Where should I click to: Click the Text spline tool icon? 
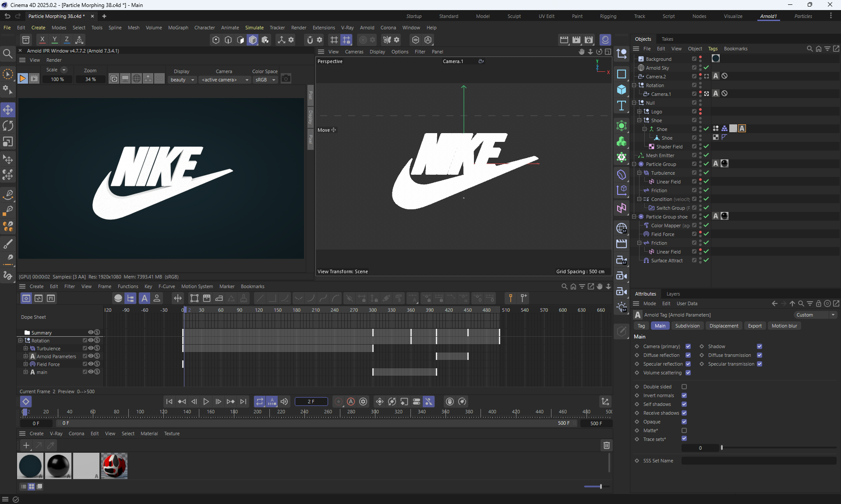coord(622,106)
